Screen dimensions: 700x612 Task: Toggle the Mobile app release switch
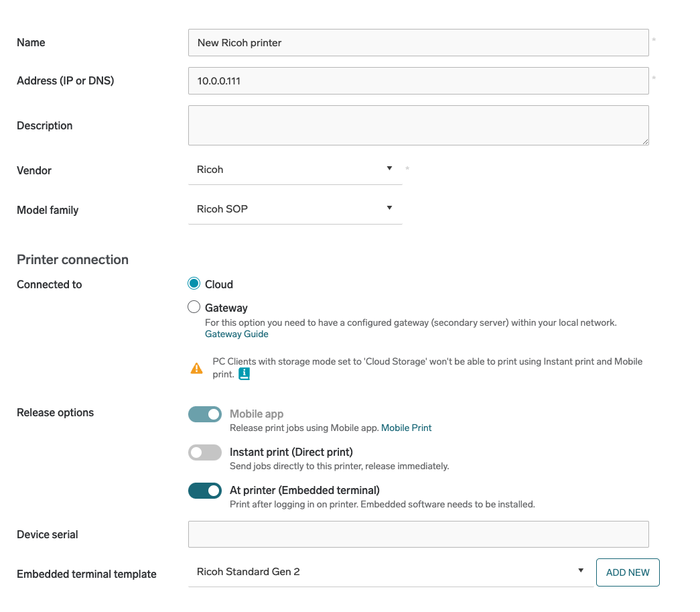[x=205, y=414]
